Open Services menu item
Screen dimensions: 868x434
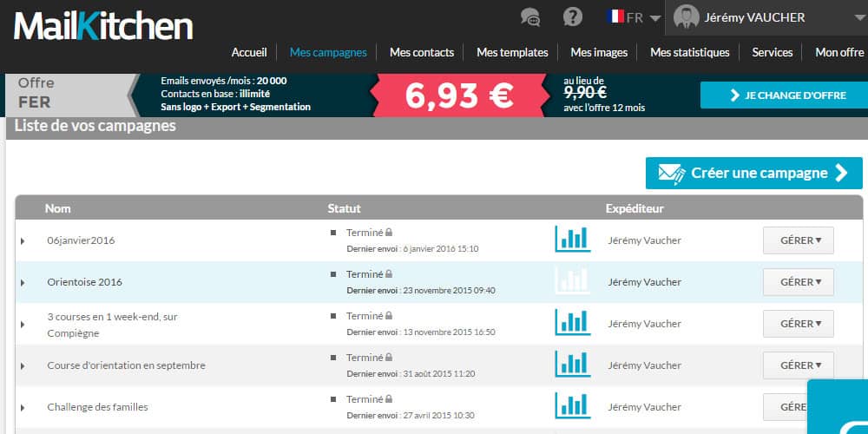tap(773, 53)
